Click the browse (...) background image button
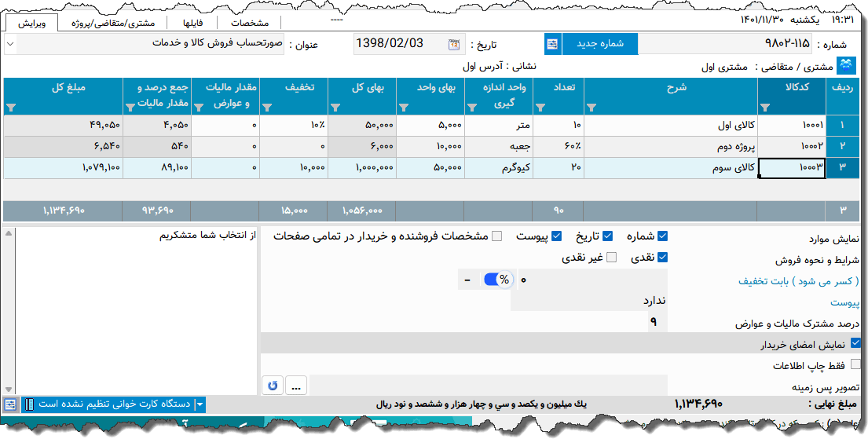The image size is (868, 439). 296,386
